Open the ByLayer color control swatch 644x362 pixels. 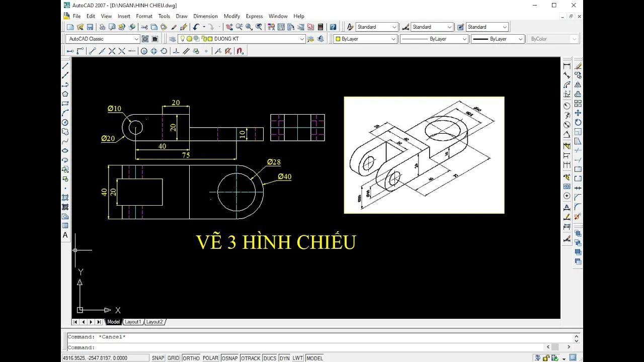366,39
